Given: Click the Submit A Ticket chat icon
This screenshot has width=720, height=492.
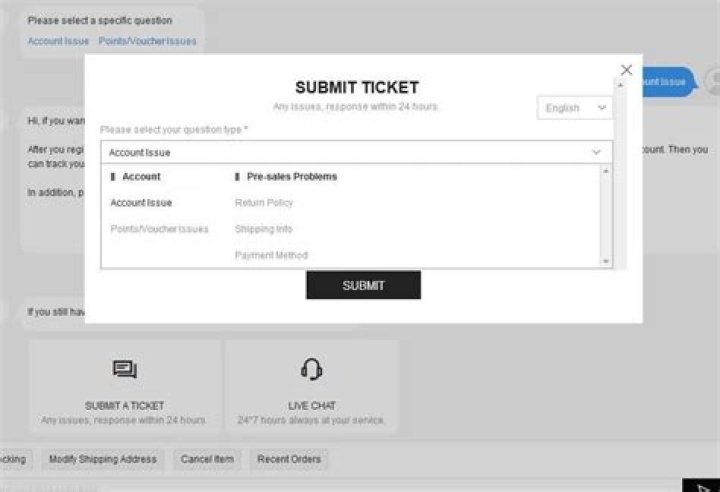Looking at the screenshot, I should tap(124, 369).
